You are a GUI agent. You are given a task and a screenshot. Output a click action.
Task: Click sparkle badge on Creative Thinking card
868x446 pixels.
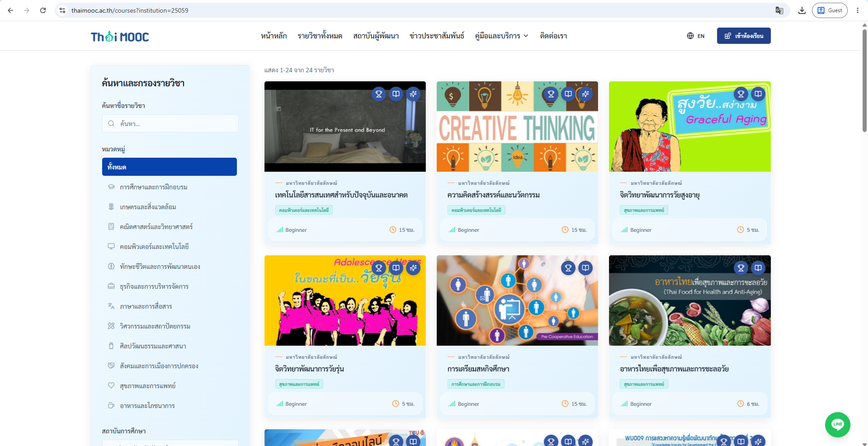pyautogui.click(x=585, y=94)
